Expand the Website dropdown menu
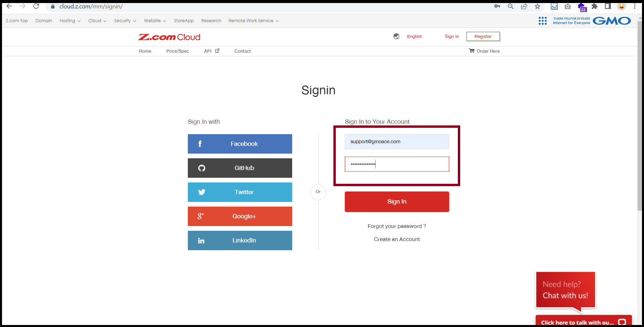Image resolution: width=644 pixels, height=327 pixels. (x=155, y=21)
